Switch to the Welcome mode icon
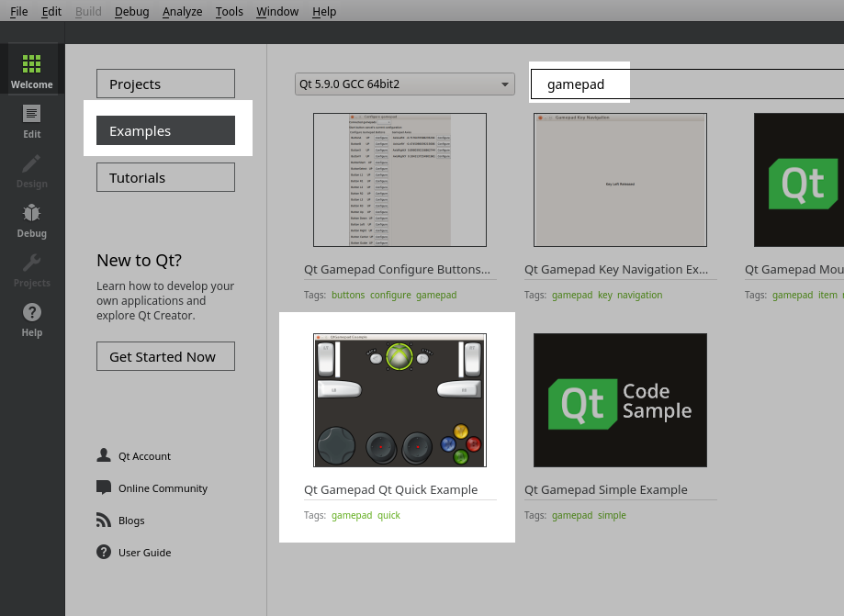The image size is (844, 616). (x=31, y=69)
